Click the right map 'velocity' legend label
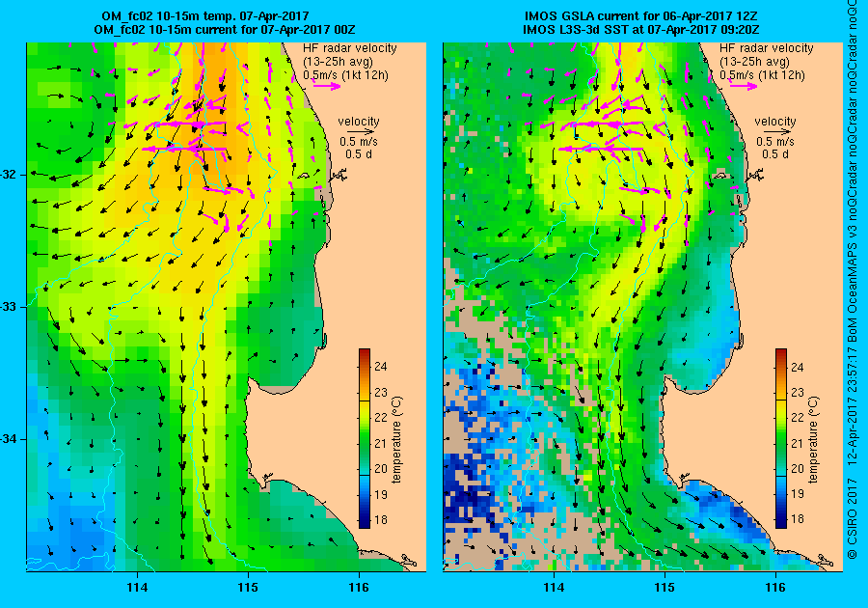The image size is (868, 608). click(775, 122)
